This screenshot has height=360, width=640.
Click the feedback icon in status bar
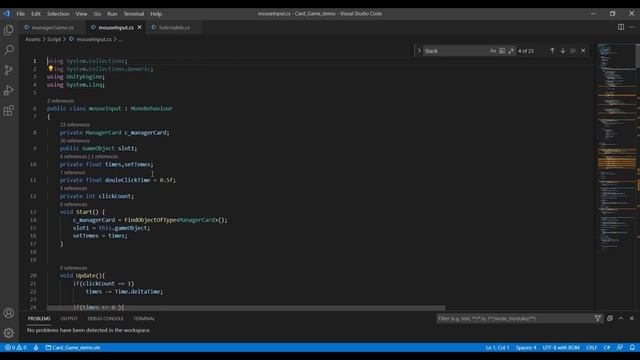point(620,348)
